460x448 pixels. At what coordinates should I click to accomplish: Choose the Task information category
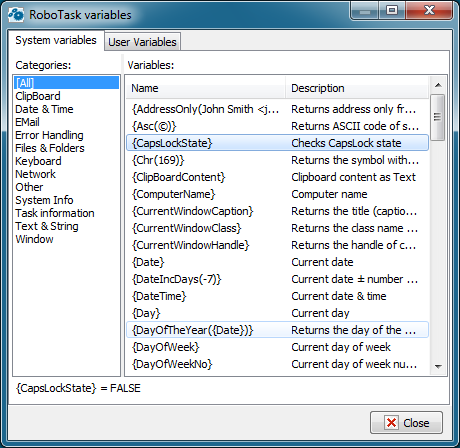tap(66, 213)
